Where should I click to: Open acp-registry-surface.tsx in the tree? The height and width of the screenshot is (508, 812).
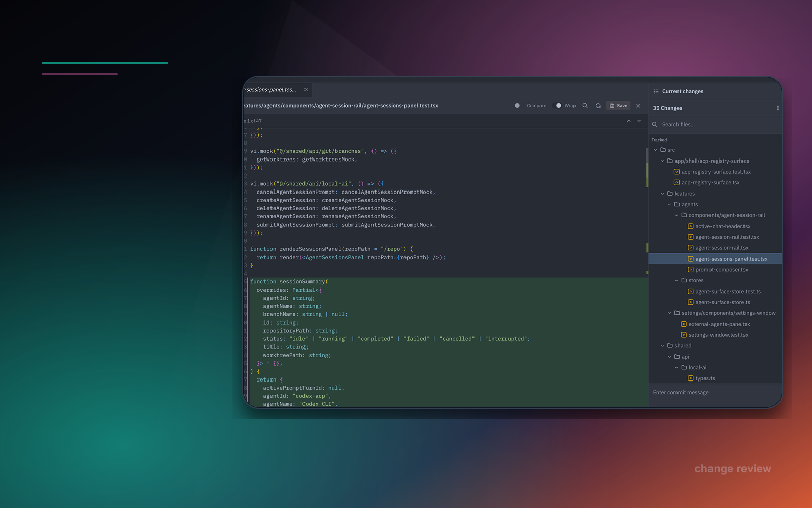pos(710,183)
